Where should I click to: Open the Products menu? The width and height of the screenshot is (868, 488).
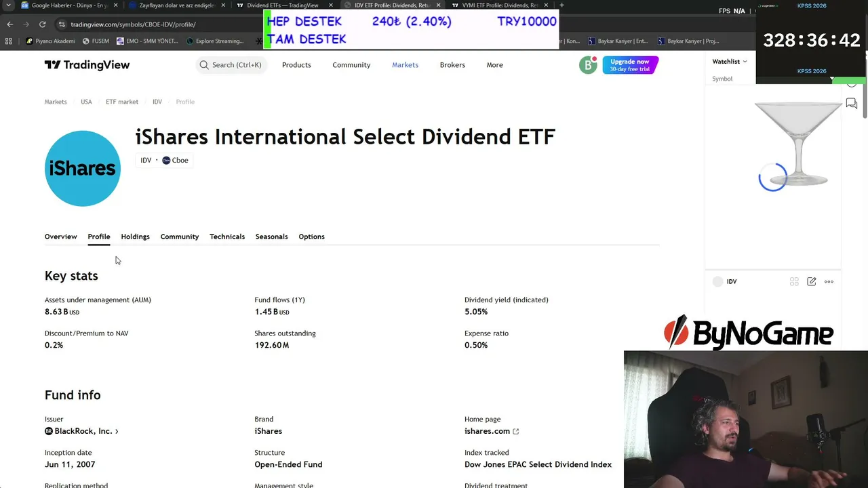[x=296, y=65]
